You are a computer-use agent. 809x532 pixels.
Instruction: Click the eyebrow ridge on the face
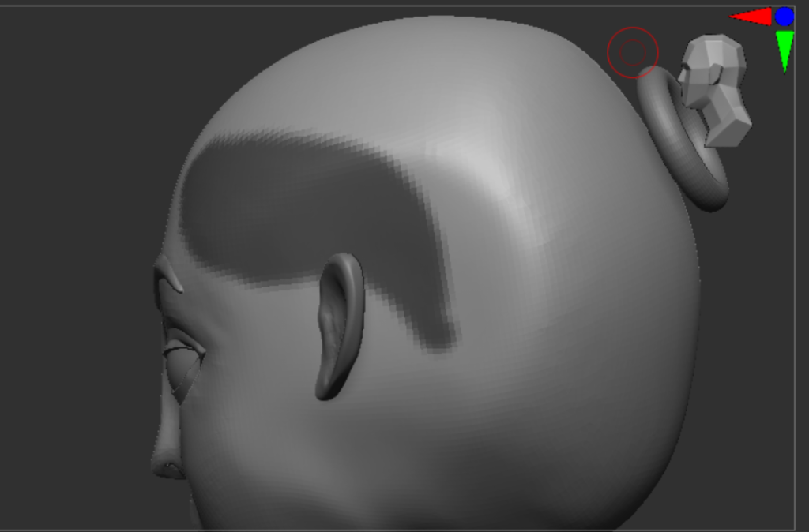[x=170, y=278]
